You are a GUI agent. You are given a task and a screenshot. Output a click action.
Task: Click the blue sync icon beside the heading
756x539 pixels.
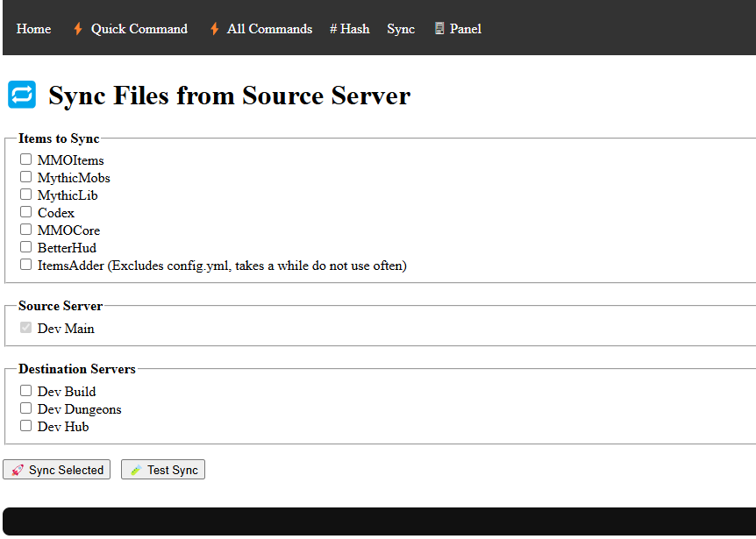tap(22, 95)
